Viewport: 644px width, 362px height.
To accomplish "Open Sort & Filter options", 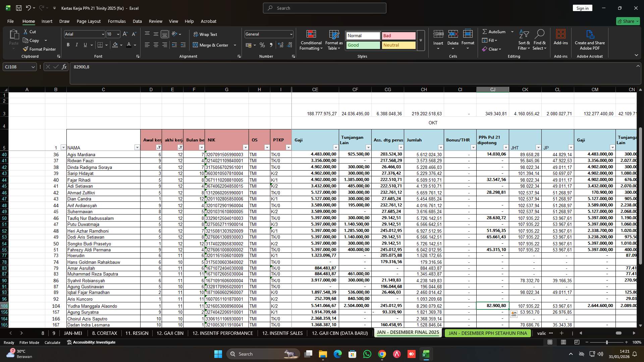I will point(524,40).
